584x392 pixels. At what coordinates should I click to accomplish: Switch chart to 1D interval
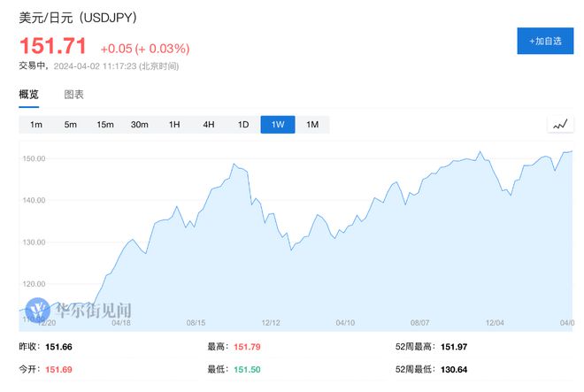(x=243, y=125)
